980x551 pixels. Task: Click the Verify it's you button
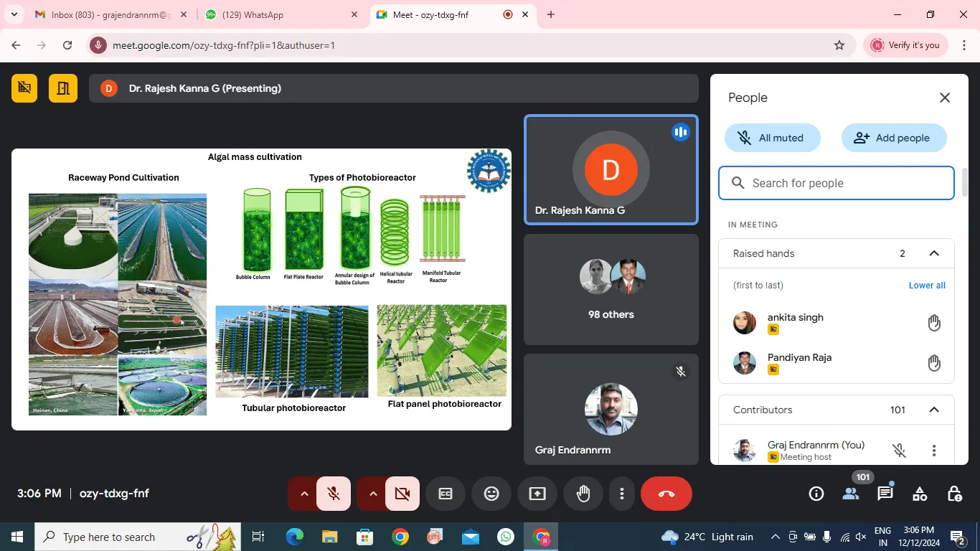tap(905, 45)
